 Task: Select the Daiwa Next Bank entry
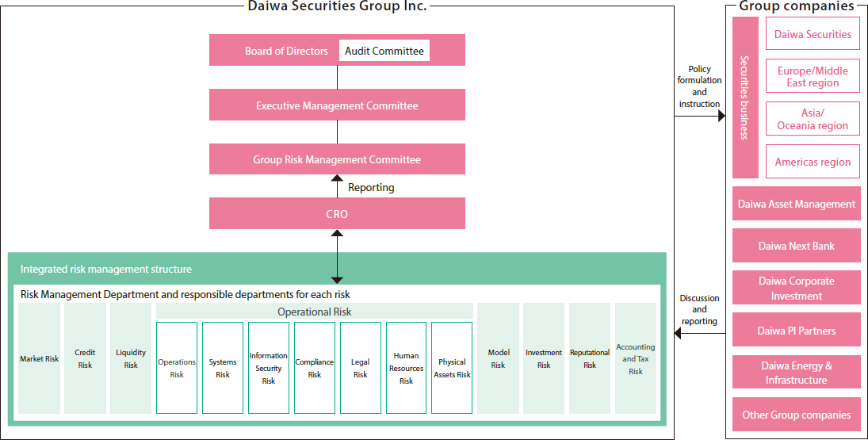[x=797, y=246]
